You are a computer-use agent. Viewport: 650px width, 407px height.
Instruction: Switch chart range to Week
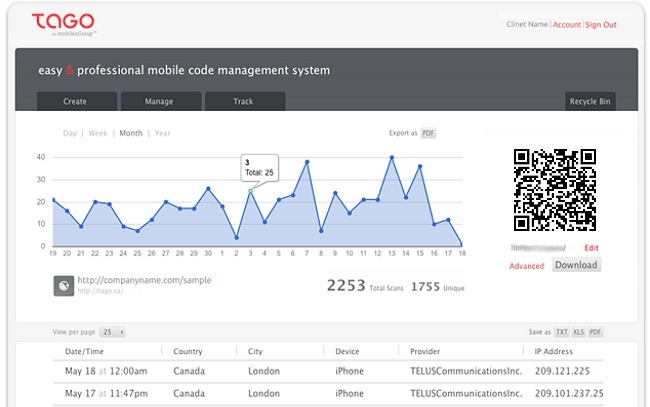[x=98, y=133]
